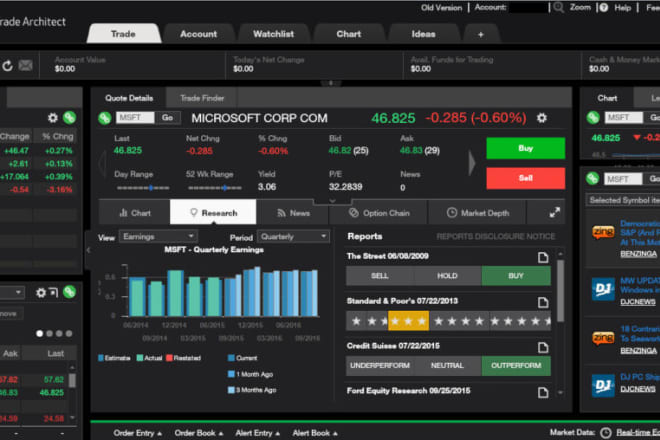Select the HOLD rating for The Street

pos(447,276)
